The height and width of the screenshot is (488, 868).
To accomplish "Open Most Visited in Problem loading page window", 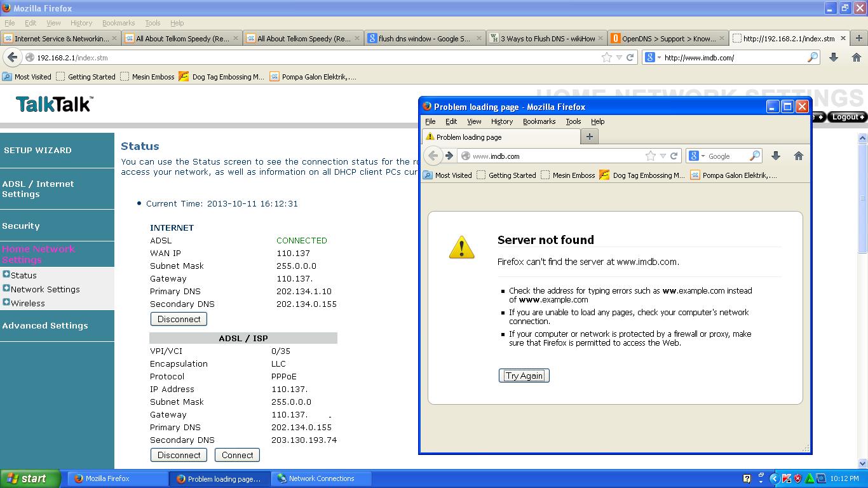I will 447,175.
